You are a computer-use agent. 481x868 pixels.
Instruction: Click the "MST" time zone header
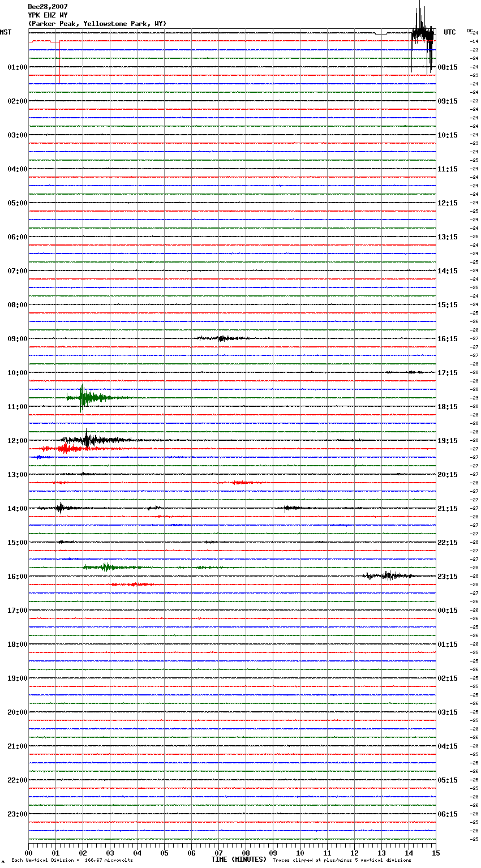[x=6, y=32]
